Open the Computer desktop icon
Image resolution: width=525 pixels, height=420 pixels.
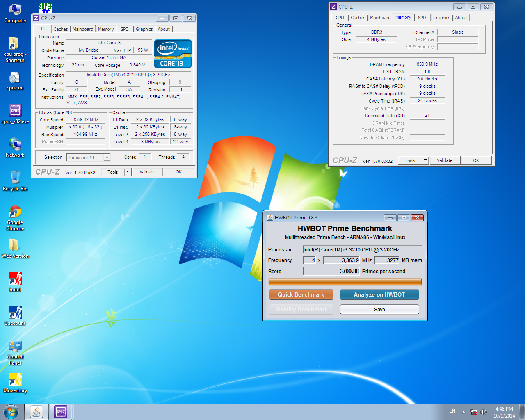coord(15,13)
